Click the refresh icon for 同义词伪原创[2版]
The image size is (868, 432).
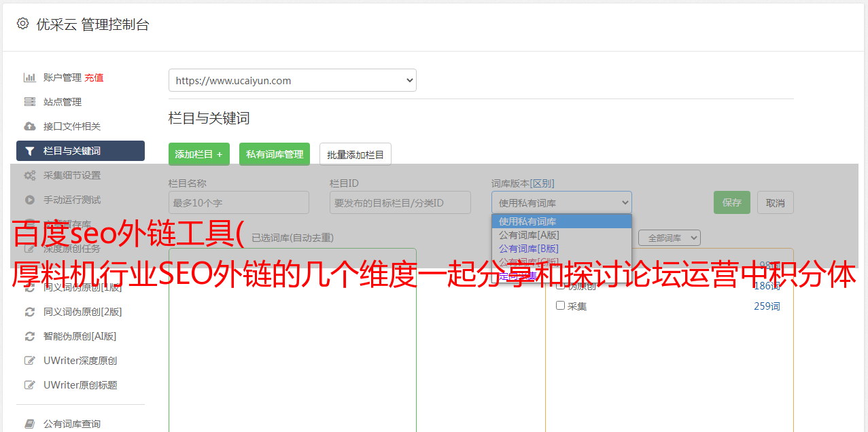29,312
